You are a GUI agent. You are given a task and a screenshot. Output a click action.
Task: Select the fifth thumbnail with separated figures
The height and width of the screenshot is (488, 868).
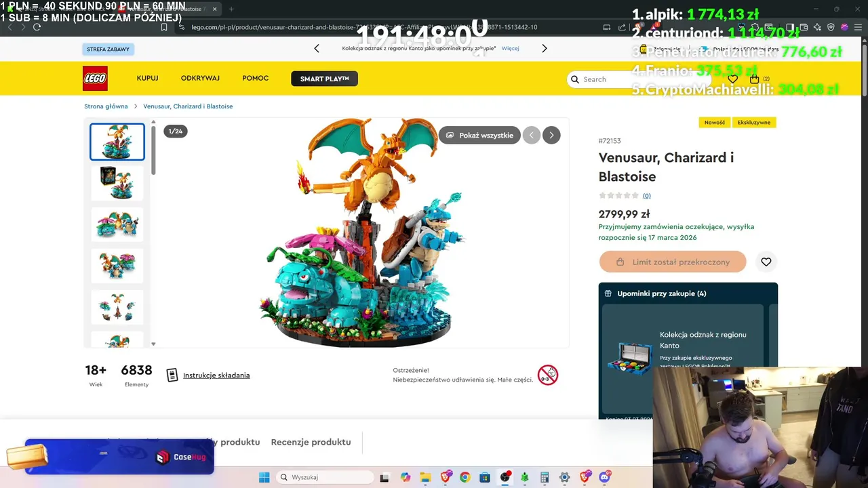click(117, 307)
